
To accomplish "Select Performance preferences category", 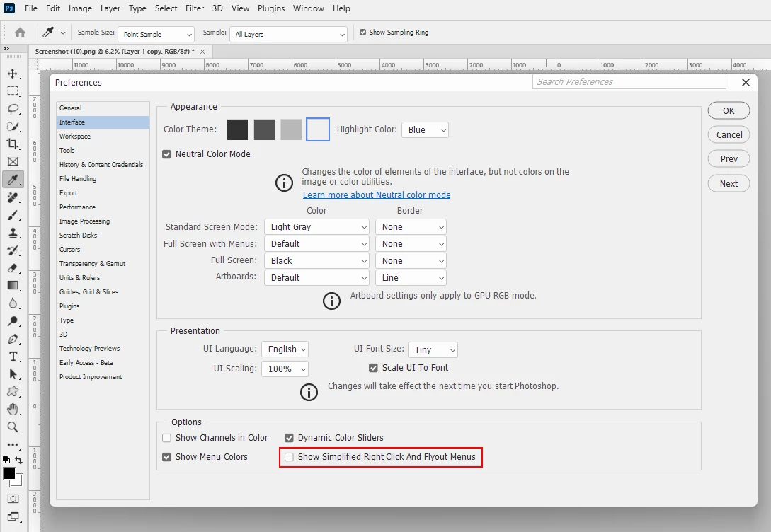I will point(103,207).
